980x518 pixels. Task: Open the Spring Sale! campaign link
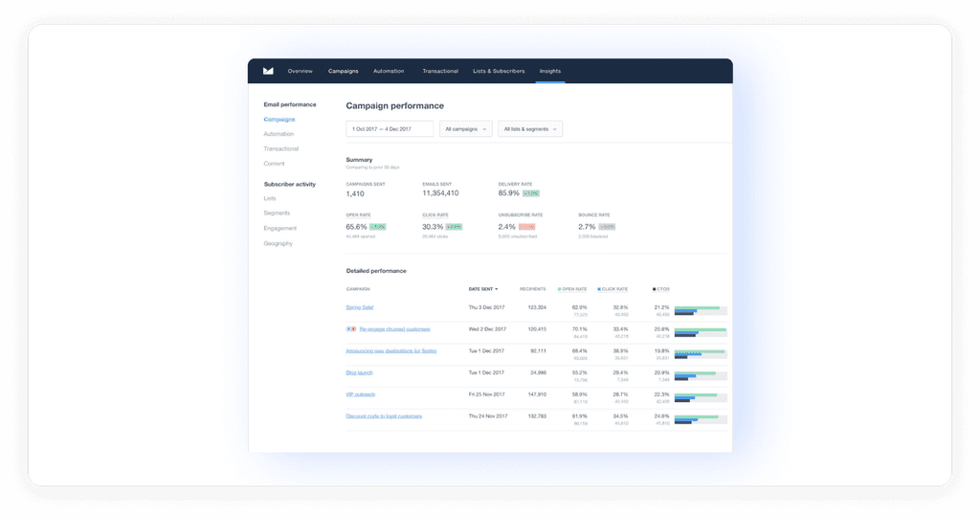pyautogui.click(x=360, y=307)
